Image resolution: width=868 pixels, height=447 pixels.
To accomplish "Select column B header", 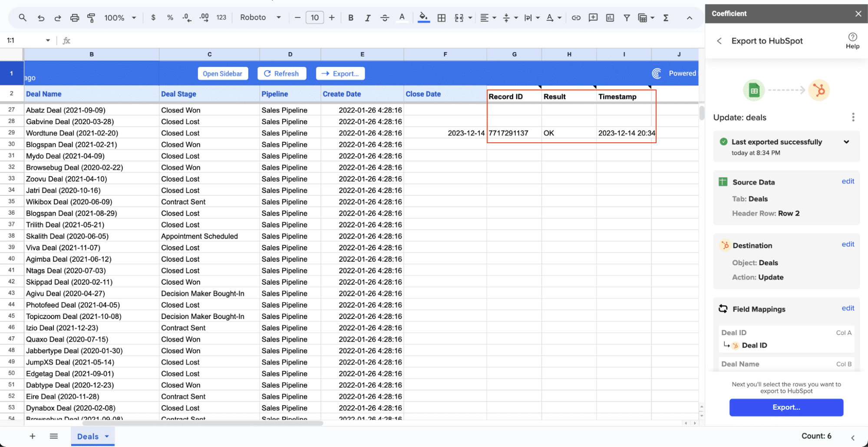I will [92, 54].
